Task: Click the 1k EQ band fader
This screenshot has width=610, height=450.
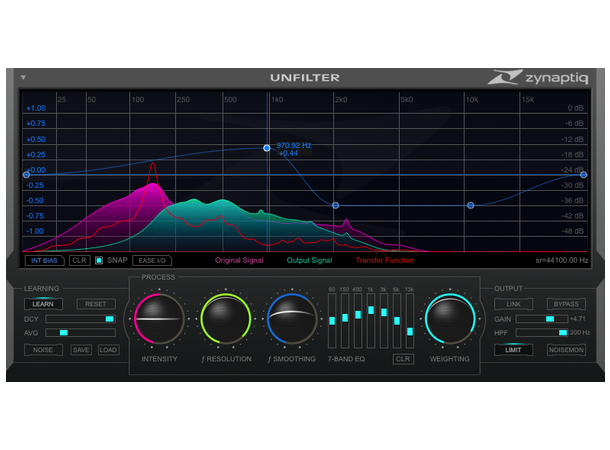Action: pyautogui.click(x=371, y=310)
